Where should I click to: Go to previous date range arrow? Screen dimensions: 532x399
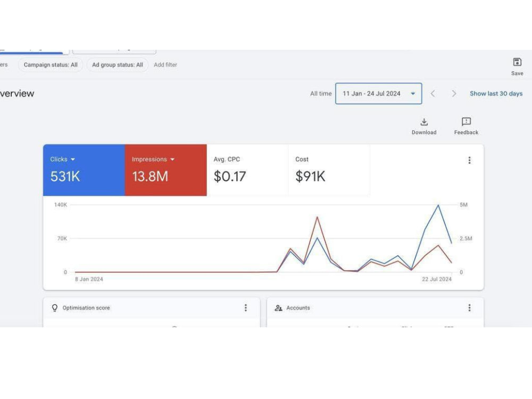point(433,94)
